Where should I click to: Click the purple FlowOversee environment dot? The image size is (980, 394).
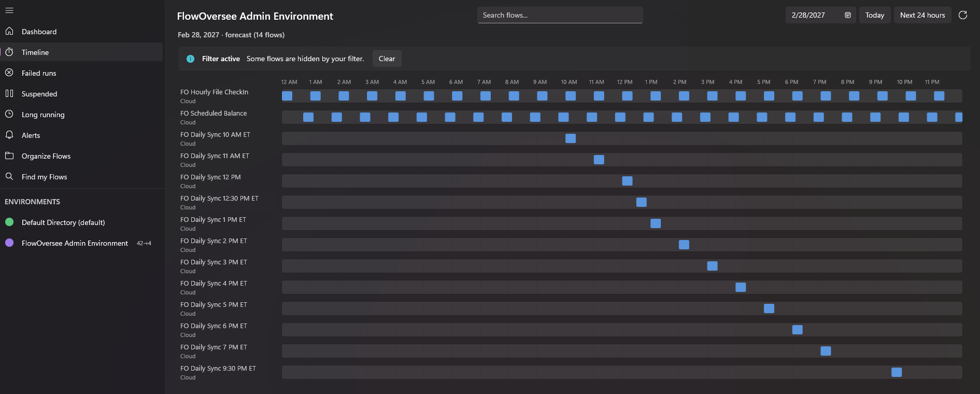tap(9, 243)
